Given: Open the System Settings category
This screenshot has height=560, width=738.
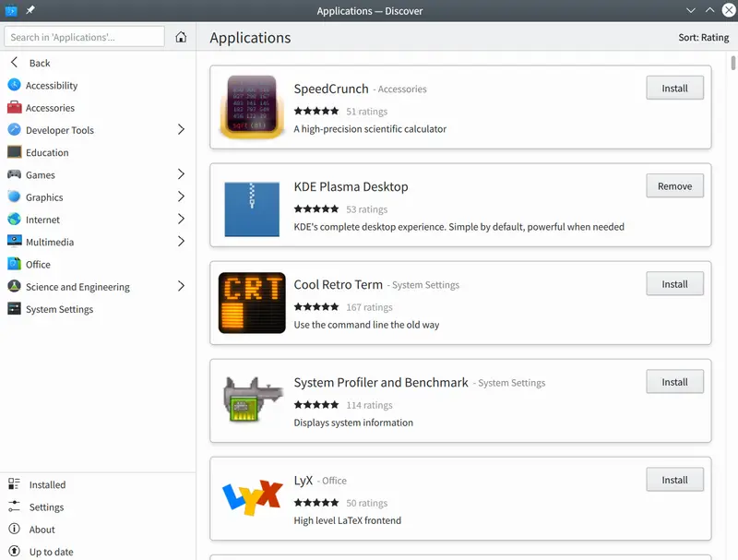Looking at the screenshot, I should pyautogui.click(x=98, y=309).
